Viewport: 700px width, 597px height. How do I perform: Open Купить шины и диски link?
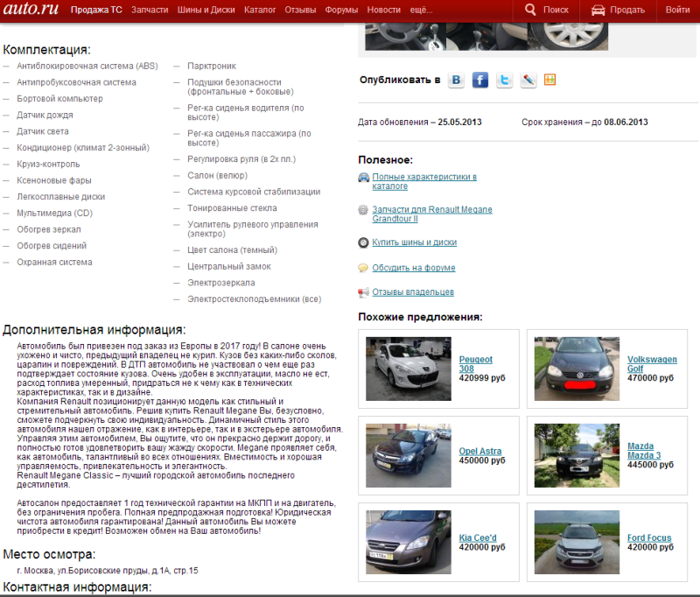click(x=414, y=242)
